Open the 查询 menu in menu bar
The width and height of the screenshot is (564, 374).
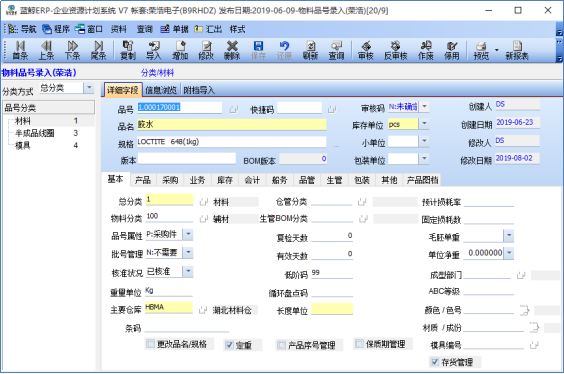click(x=145, y=29)
